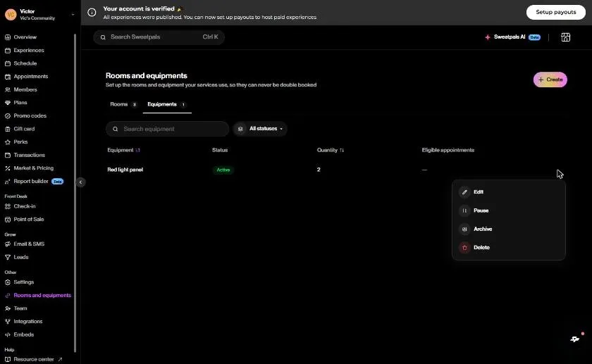Open the Rooms and equipments sidebar link
The image size is (592, 364).
pos(38,295)
